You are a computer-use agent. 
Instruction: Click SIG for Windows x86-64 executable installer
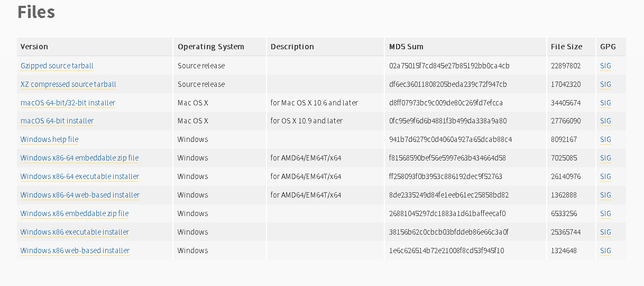coord(605,176)
